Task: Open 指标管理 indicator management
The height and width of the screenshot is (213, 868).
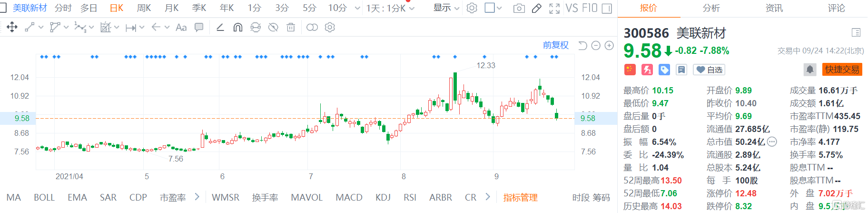Action: point(520,197)
